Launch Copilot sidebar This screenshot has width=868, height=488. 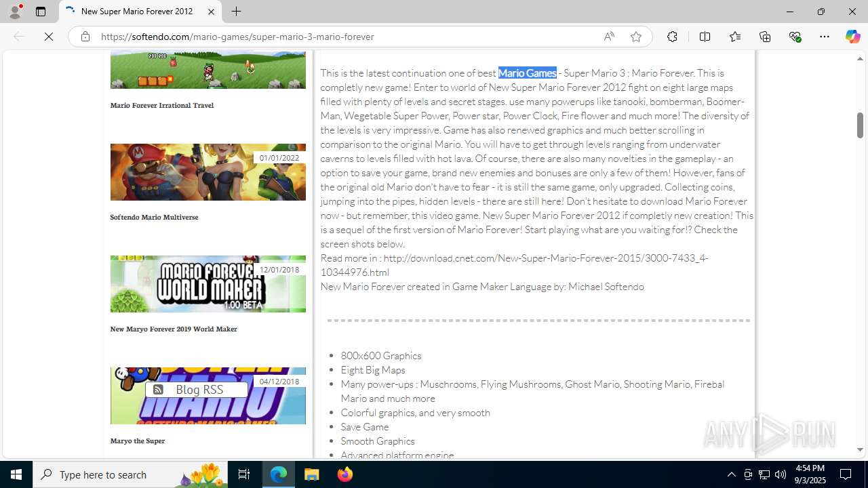tap(852, 37)
